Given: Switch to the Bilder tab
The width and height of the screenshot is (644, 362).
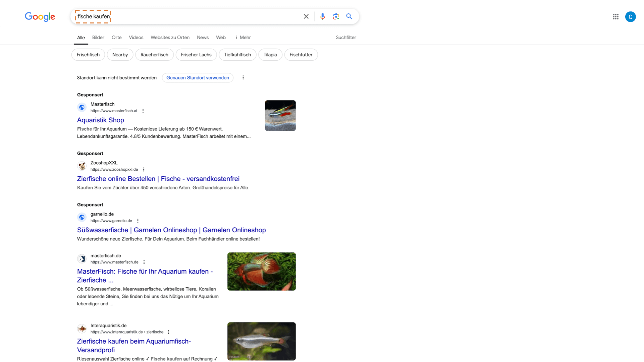Looking at the screenshot, I should 98,38.
